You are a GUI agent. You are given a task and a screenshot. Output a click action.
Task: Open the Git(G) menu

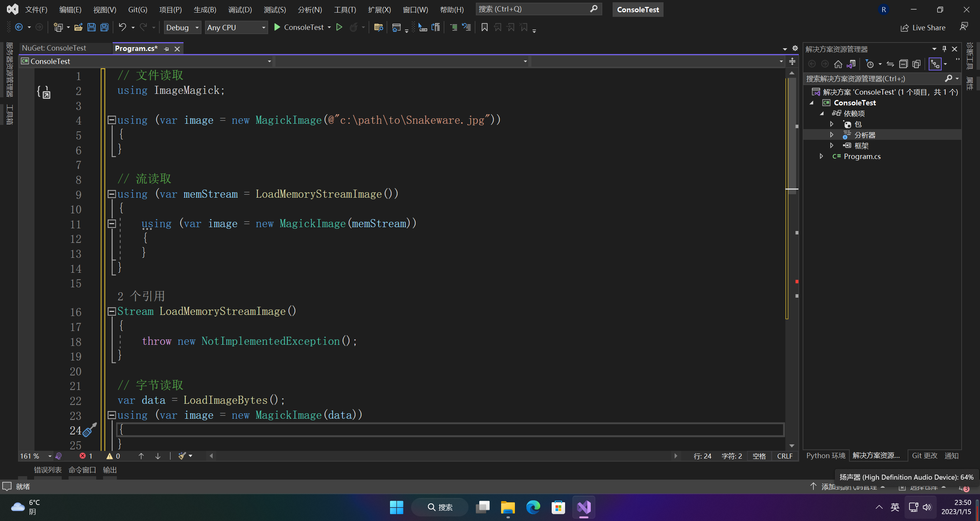137,9
